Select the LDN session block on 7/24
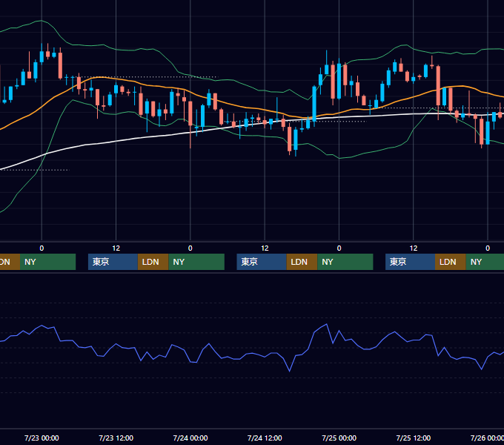 click(x=302, y=262)
